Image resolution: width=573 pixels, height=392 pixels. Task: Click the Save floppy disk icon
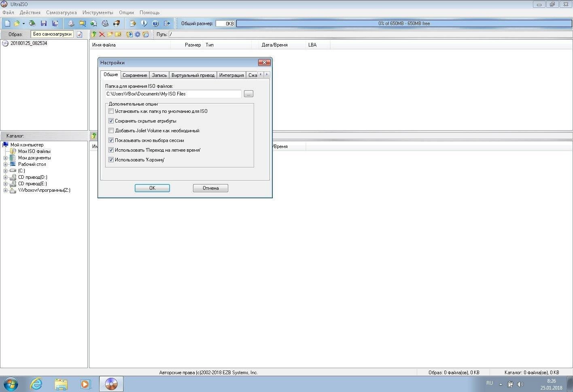point(44,23)
